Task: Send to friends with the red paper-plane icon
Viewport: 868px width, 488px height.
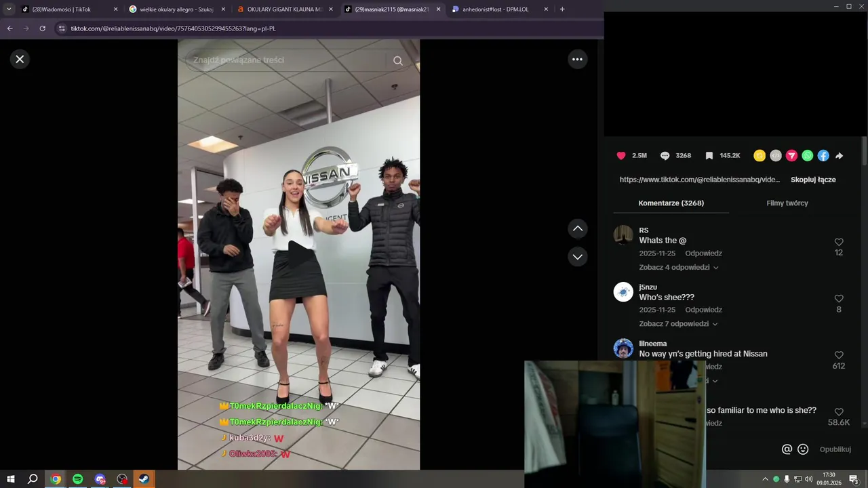Action: (791, 156)
